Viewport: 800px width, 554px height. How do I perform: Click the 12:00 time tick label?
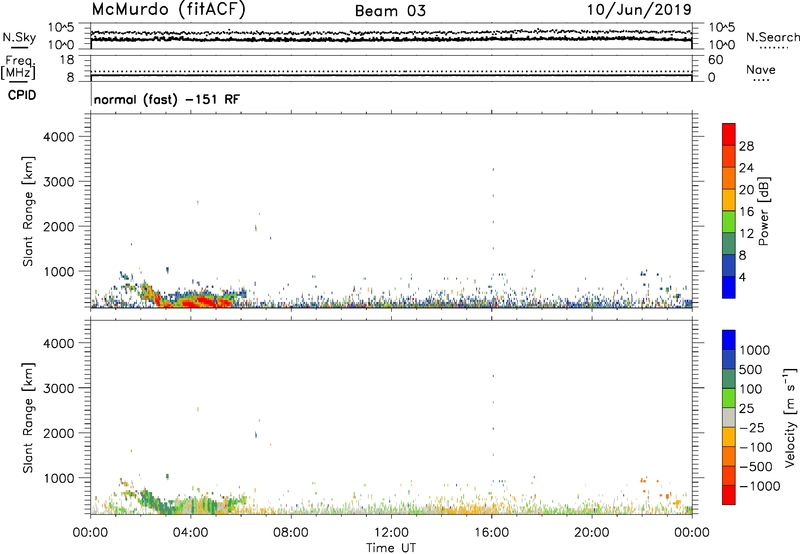(391, 533)
